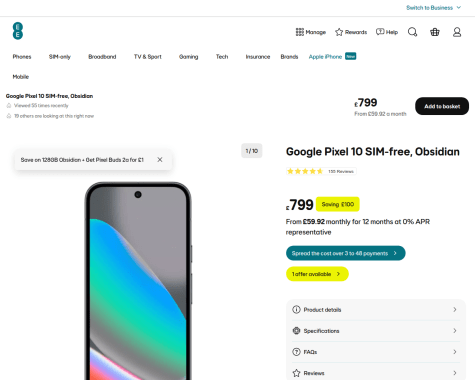Viewport: 475px width, 380px height.
Task: Click the EE logo
Action: tap(18, 31)
